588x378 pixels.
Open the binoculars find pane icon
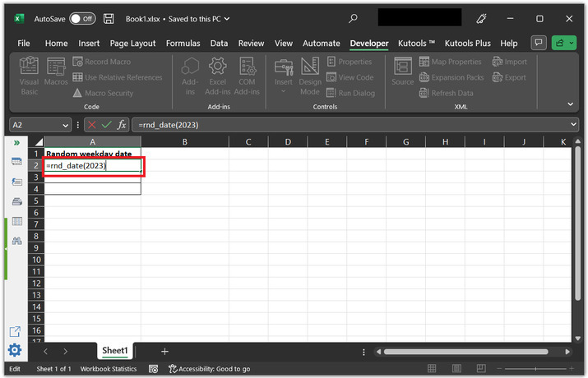(x=16, y=241)
